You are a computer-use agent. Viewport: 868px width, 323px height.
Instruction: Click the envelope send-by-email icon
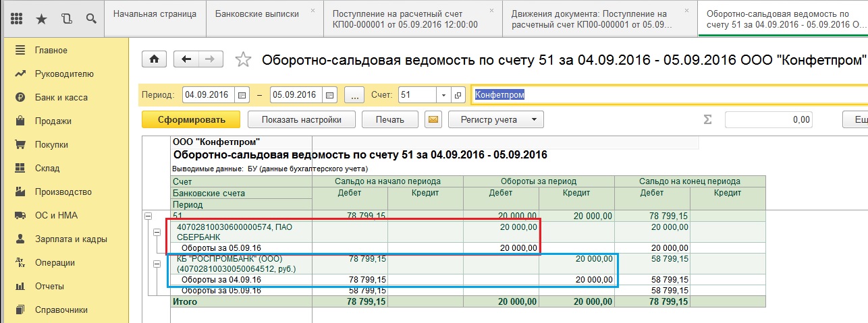coord(433,120)
